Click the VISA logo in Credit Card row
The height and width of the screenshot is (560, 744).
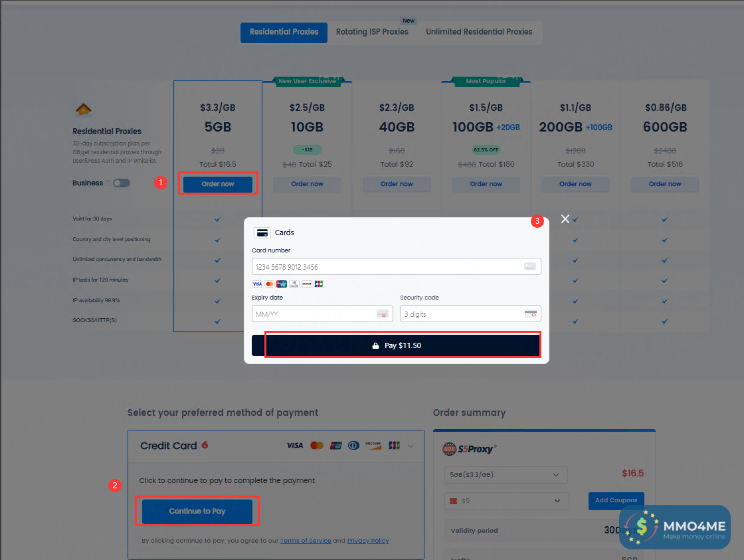click(x=295, y=445)
